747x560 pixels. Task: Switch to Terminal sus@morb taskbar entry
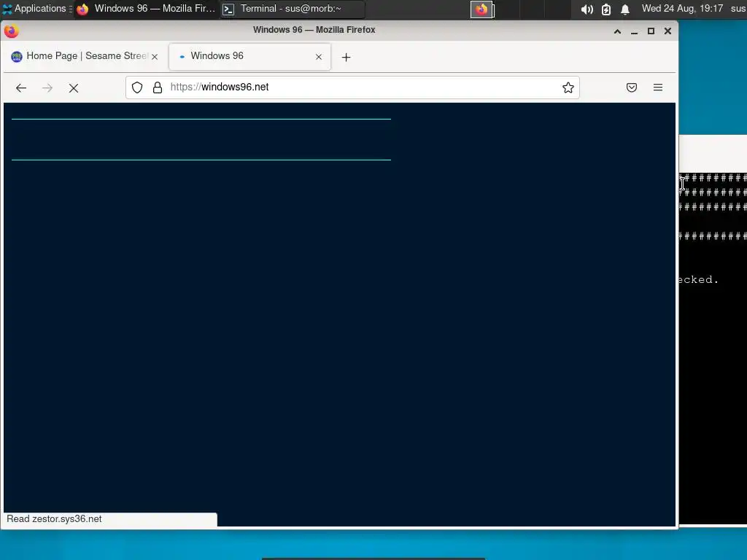click(x=292, y=9)
